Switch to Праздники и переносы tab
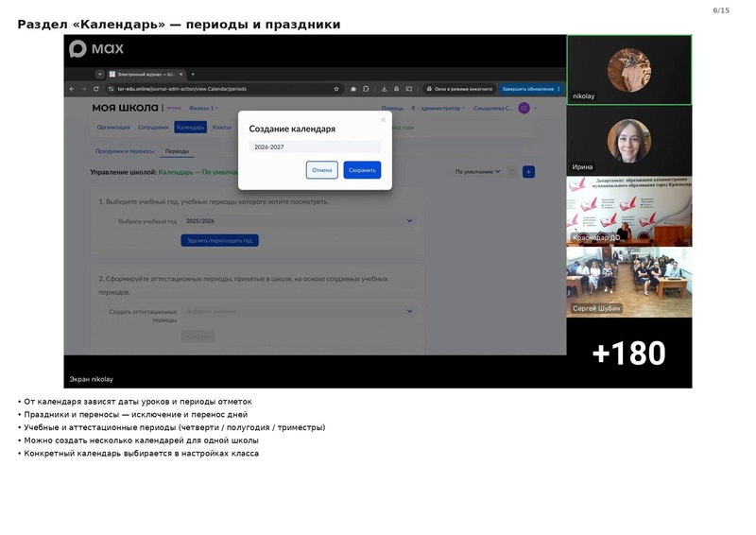This screenshot has width=756, height=535. (x=125, y=151)
